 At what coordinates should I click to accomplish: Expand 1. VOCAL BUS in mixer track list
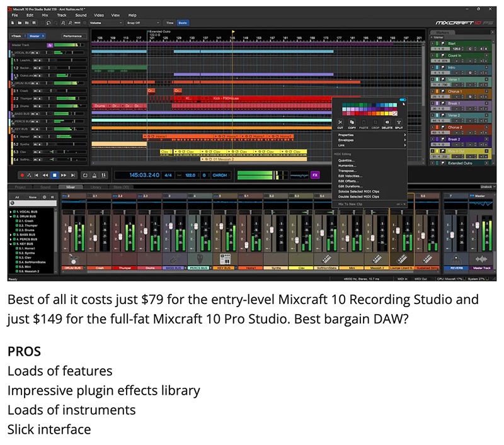pyautogui.click(x=11, y=212)
